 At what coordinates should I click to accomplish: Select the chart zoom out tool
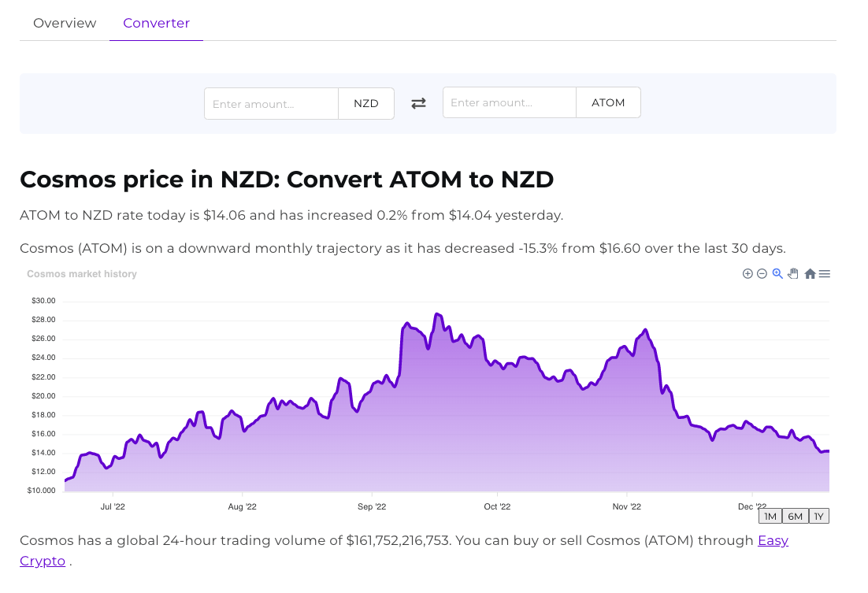(762, 273)
